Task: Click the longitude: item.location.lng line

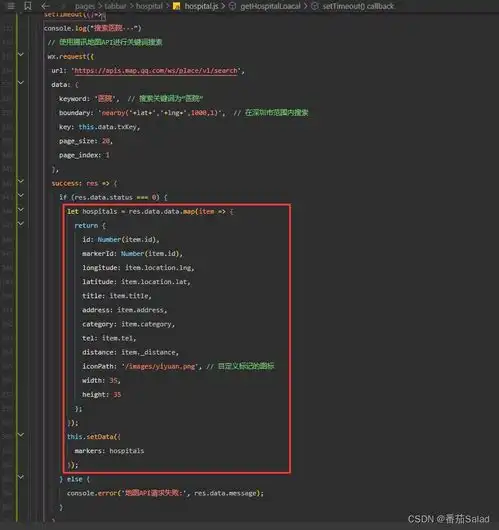Action: (139, 268)
